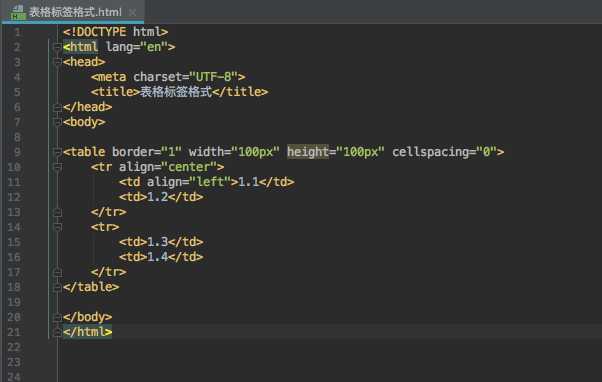
Task: Collapse the html tag fold on line 2
Action: [x=57, y=47]
